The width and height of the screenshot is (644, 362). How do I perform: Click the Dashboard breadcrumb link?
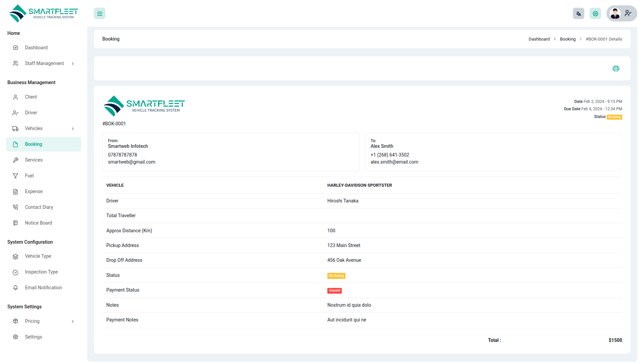tap(539, 39)
